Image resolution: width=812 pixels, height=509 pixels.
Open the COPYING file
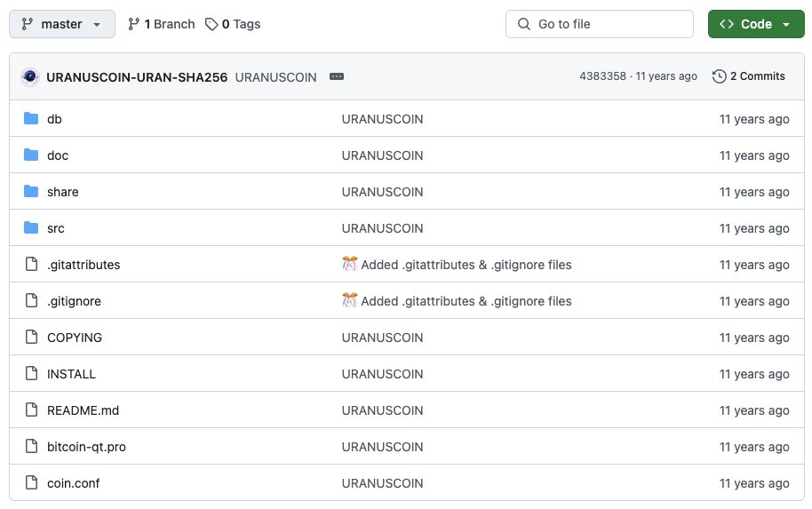point(75,338)
